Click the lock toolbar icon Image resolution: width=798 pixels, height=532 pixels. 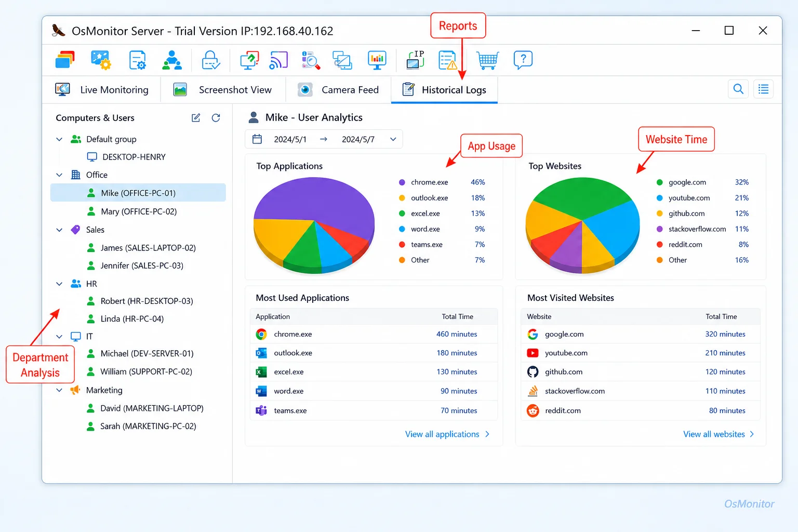click(211, 60)
